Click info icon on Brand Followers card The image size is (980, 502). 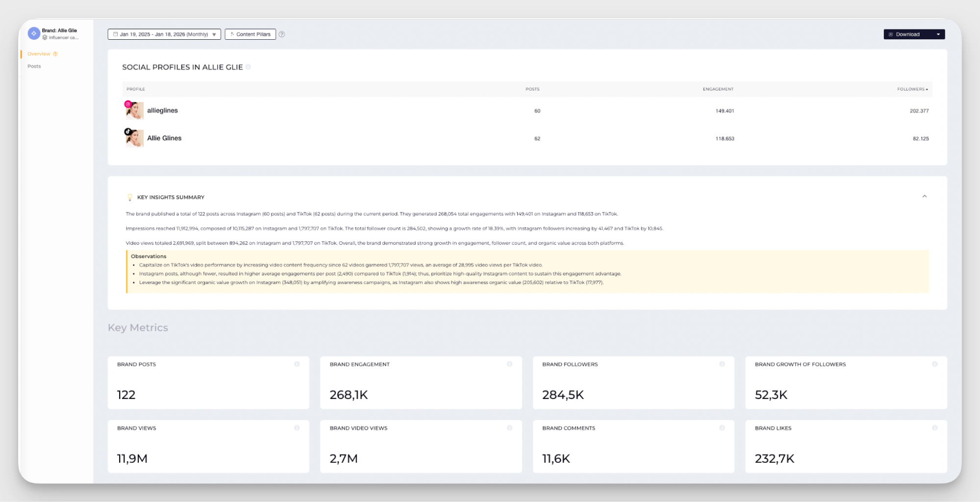[722, 364]
